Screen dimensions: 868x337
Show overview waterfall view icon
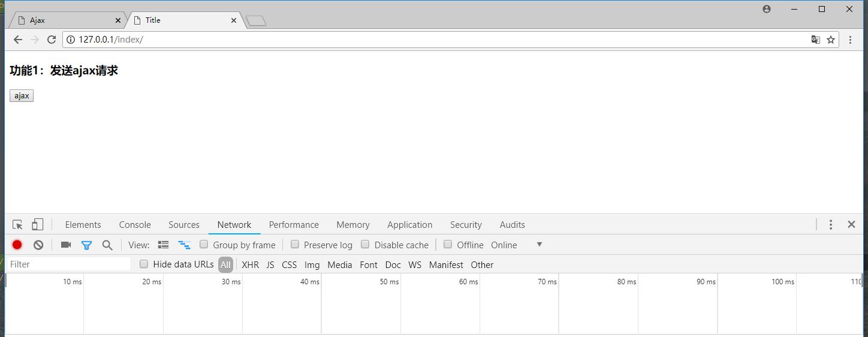(x=184, y=245)
